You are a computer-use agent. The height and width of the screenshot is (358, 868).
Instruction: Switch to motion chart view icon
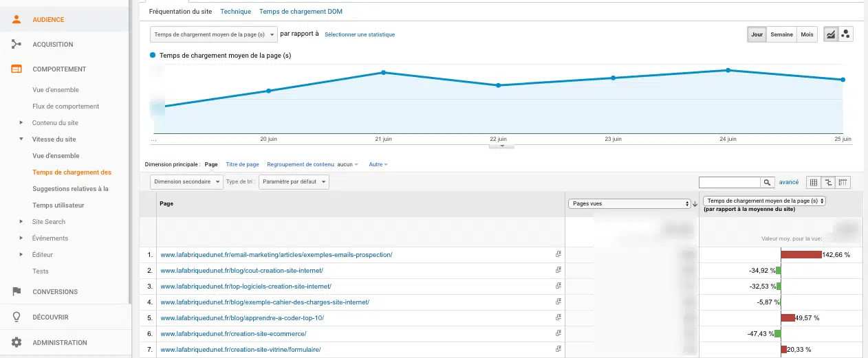(845, 34)
